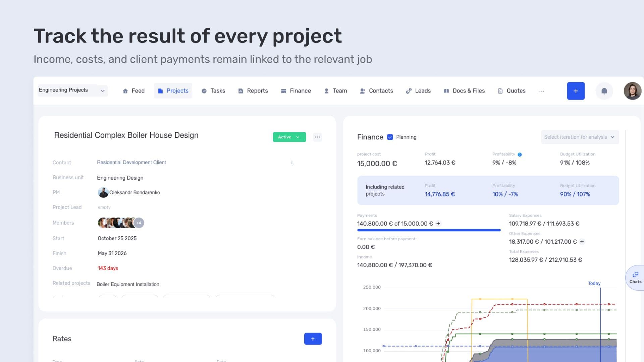Click the overdue value 143 days
The width and height of the screenshot is (644, 362).
(x=108, y=268)
